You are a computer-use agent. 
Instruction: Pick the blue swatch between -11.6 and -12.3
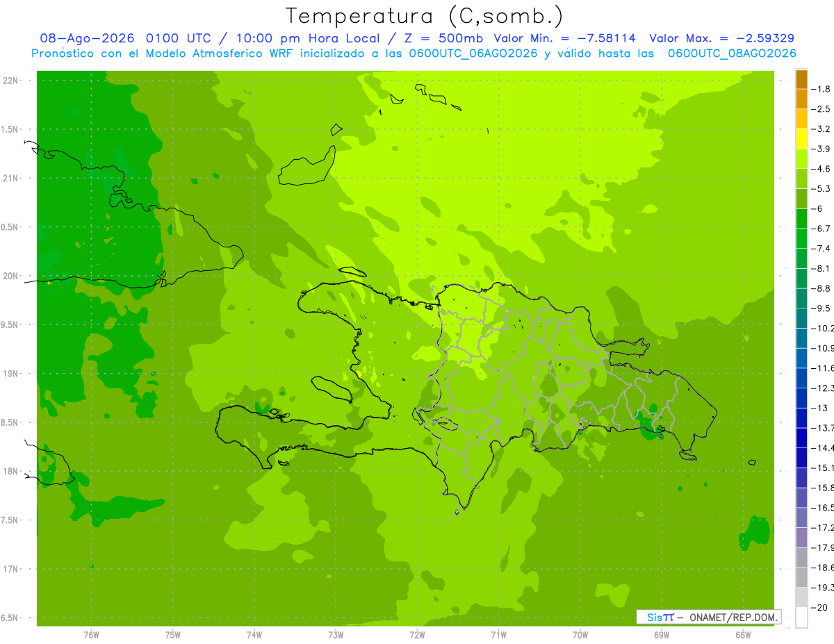(801, 378)
